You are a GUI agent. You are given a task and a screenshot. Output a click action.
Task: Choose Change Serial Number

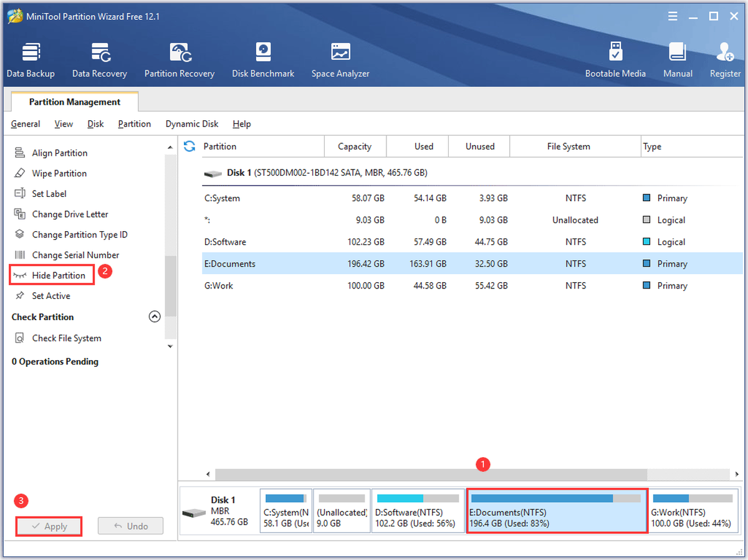(75, 255)
